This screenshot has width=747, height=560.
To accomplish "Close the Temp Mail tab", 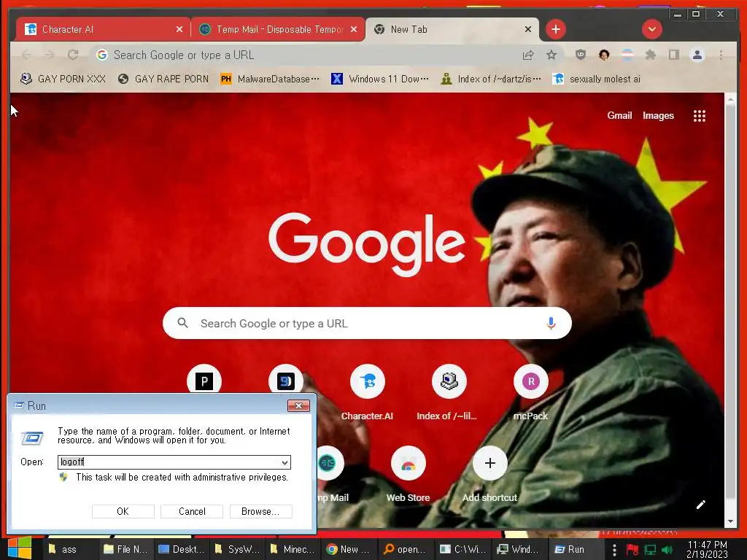I will pyautogui.click(x=354, y=29).
